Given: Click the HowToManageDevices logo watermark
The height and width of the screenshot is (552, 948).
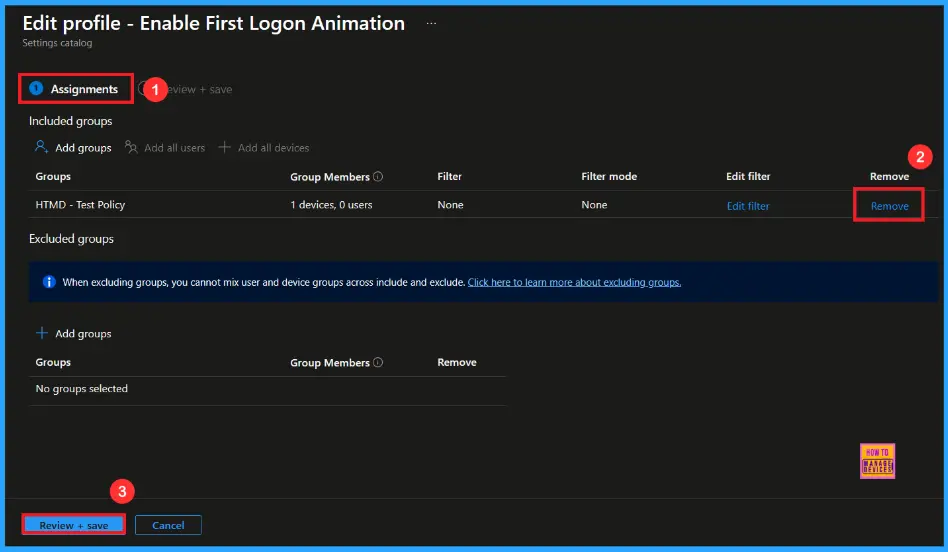Looking at the screenshot, I should click(x=877, y=461).
